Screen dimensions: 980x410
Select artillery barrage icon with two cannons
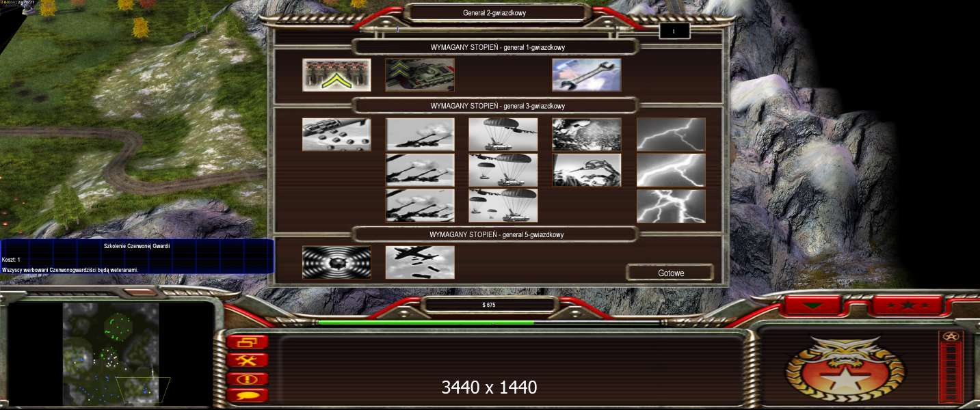click(420, 170)
